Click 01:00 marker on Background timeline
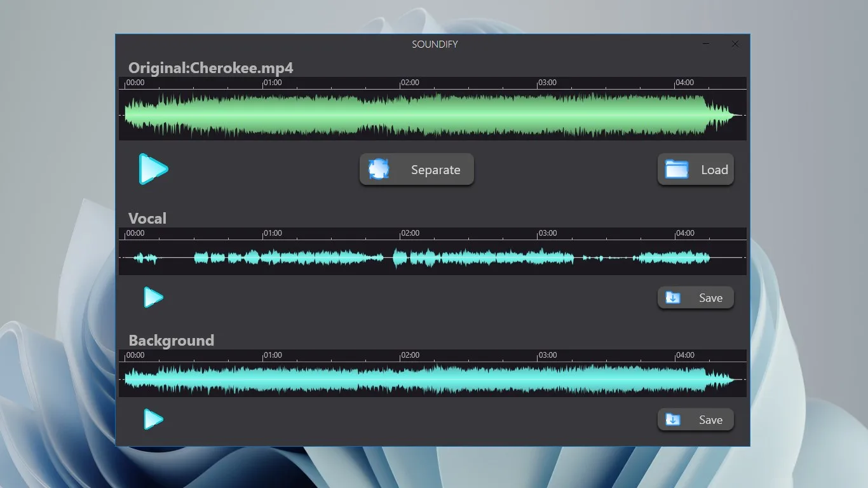Image resolution: width=868 pixels, height=488 pixels. tap(273, 355)
